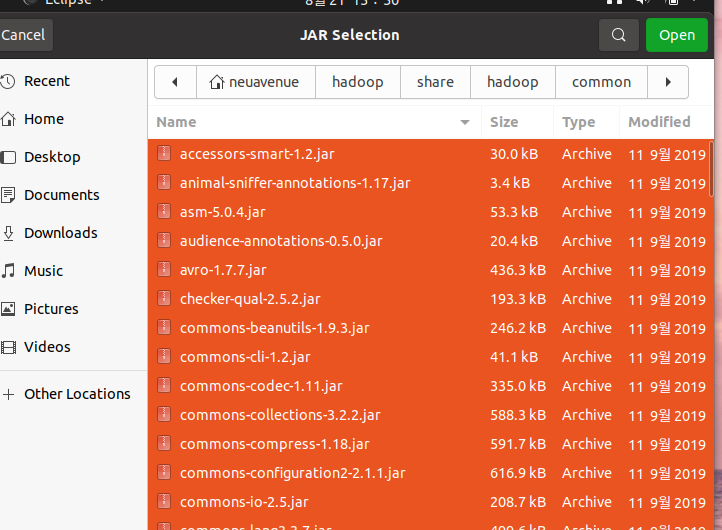This screenshot has width=722, height=530.
Task: Select accessors-smart-1.2.jar file
Action: point(431,154)
